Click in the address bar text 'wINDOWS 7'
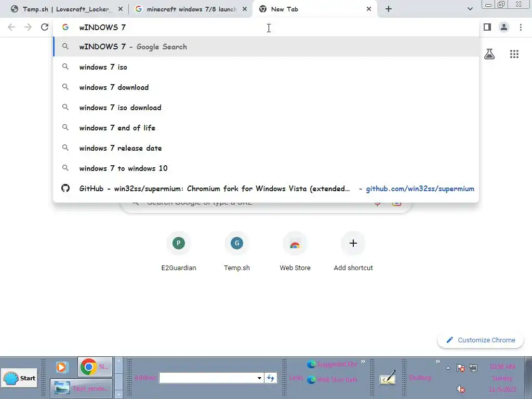The image size is (532, 399). pos(102,28)
